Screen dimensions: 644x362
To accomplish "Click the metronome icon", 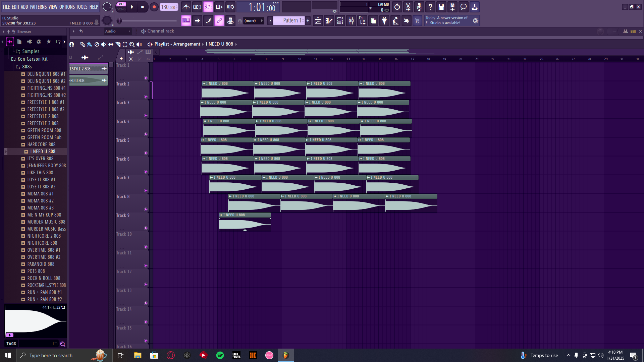I will pos(186,7).
